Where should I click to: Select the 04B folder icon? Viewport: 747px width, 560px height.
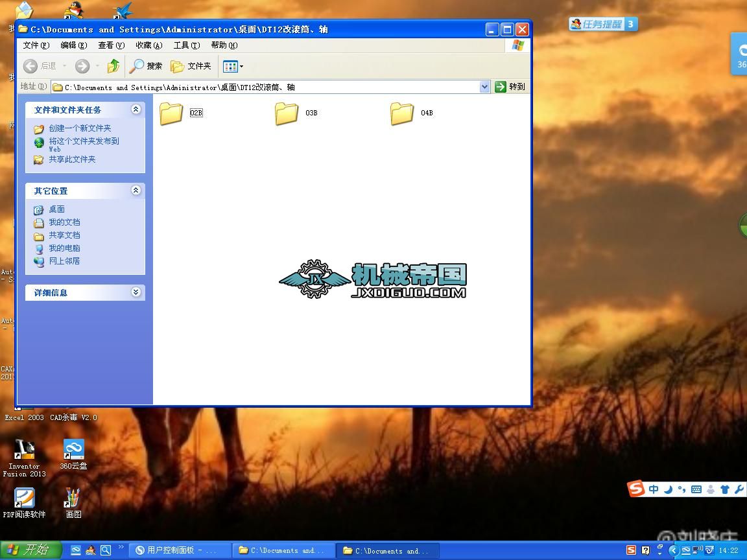pyautogui.click(x=401, y=113)
